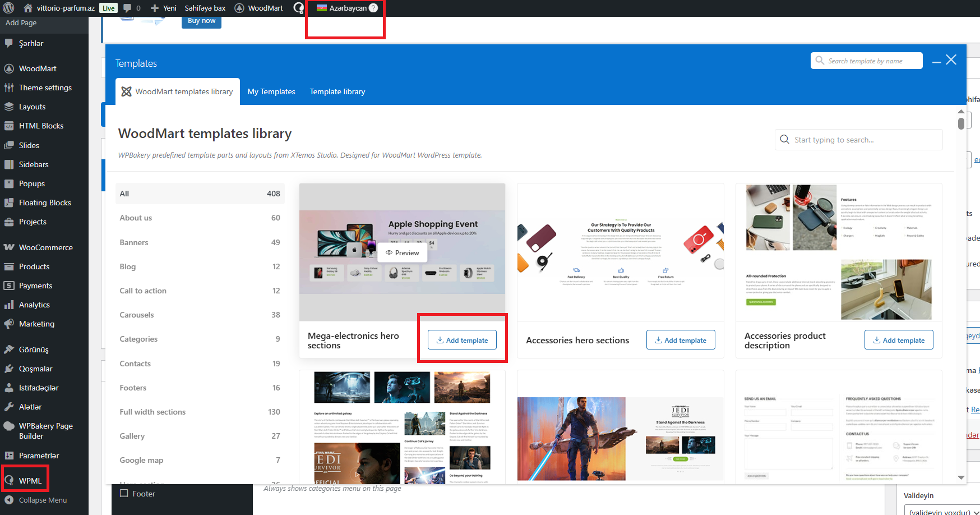Image resolution: width=980 pixels, height=515 pixels.
Task: Click the Popups sidebar icon
Action: tap(9, 183)
